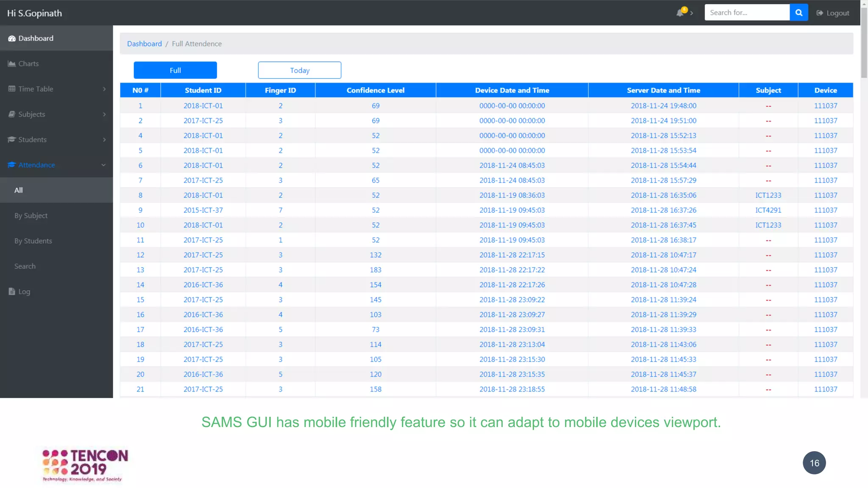Click the NO # column header
This screenshot has width=868, height=488.
coord(140,90)
